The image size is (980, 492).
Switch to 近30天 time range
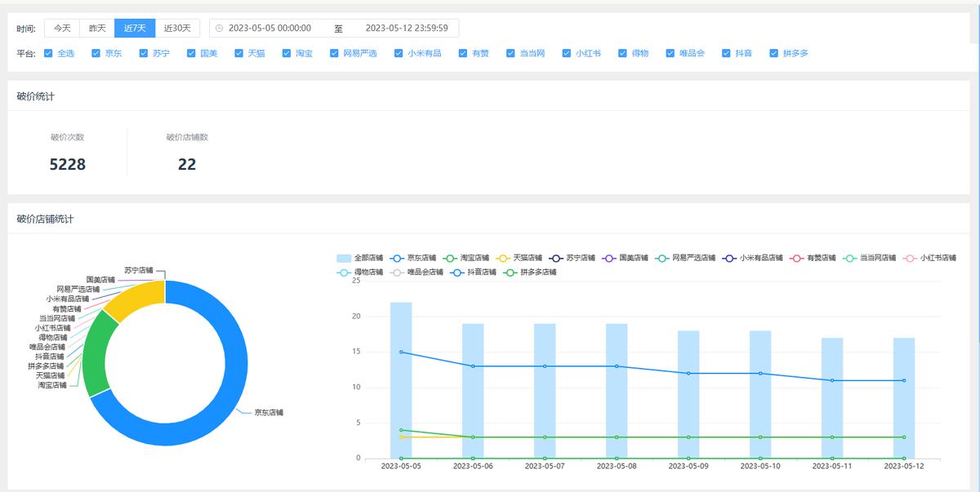pos(177,29)
